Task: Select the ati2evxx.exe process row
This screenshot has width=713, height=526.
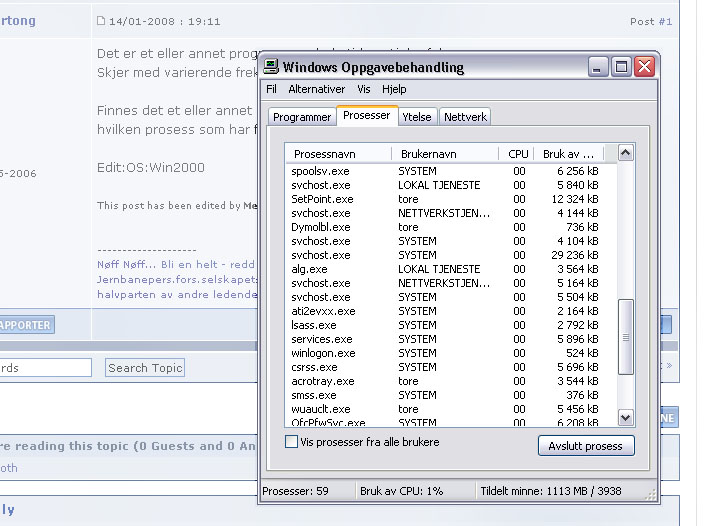Action: coord(451,311)
